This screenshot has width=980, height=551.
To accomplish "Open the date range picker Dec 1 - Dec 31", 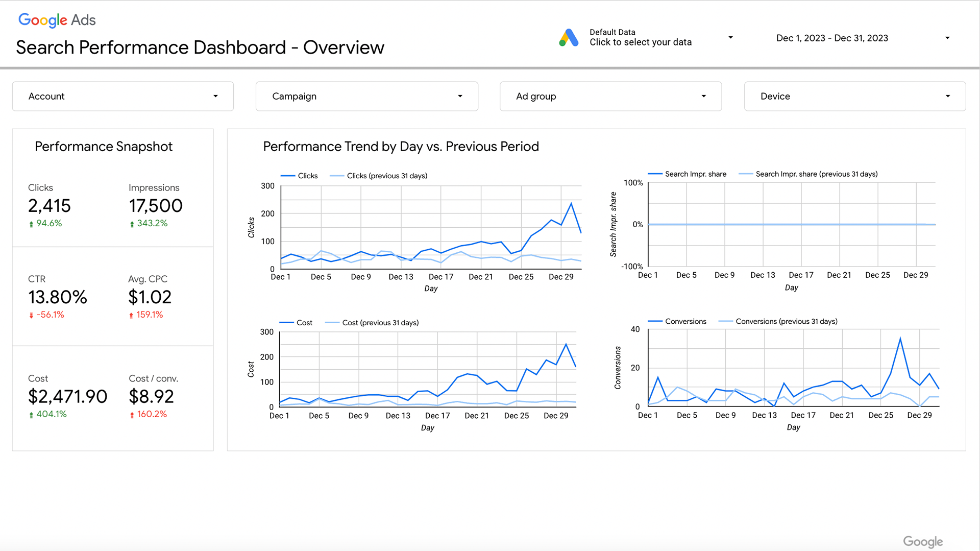I will click(863, 38).
